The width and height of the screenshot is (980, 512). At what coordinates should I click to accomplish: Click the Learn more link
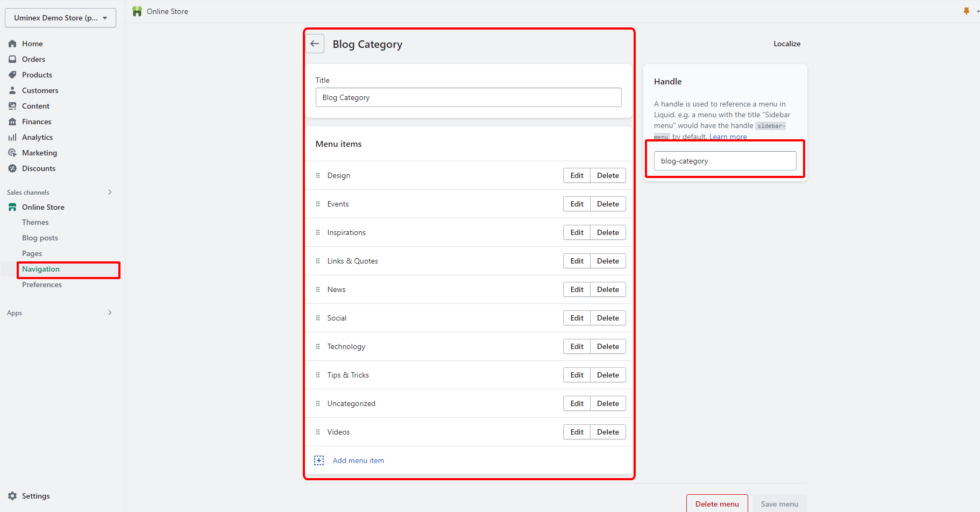(728, 137)
